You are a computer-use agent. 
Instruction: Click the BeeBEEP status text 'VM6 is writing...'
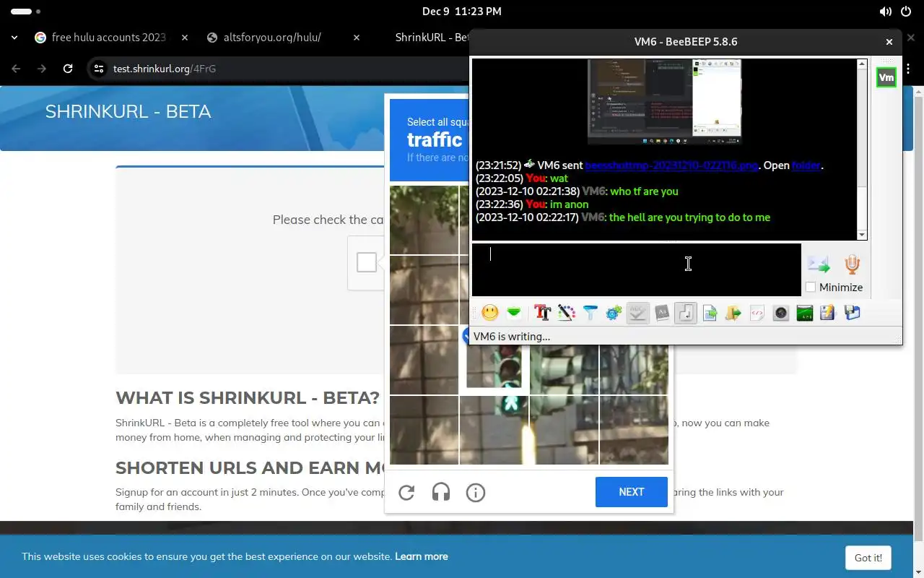click(512, 337)
